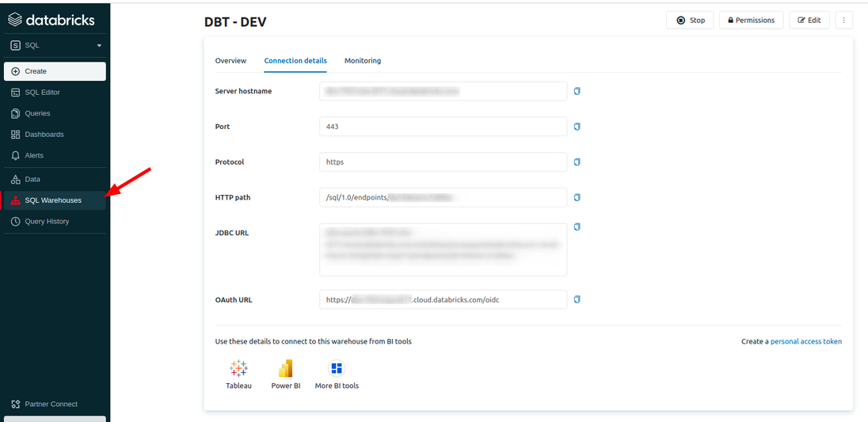Copy the Protocol value
This screenshot has width=868, height=422.
pyautogui.click(x=577, y=162)
